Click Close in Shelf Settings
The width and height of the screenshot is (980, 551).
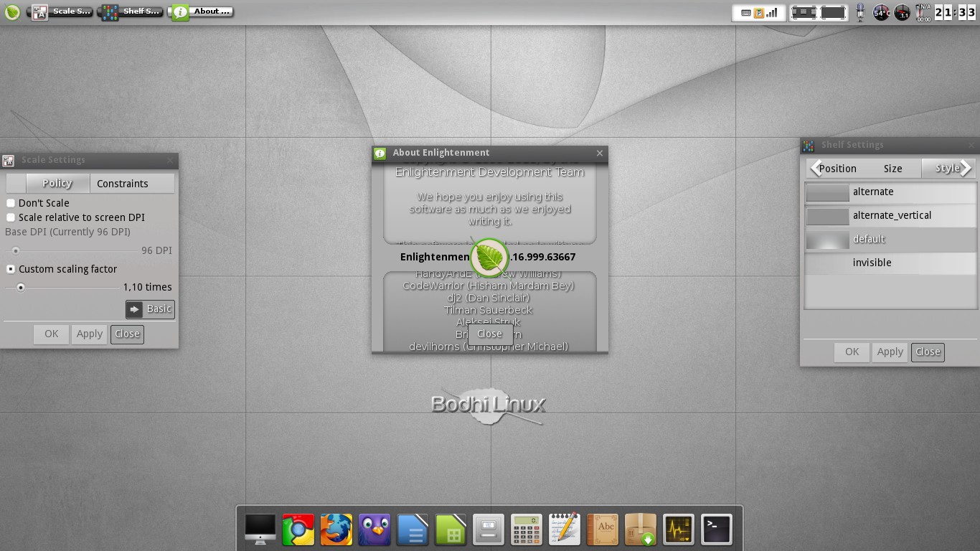tap(928, 352)
